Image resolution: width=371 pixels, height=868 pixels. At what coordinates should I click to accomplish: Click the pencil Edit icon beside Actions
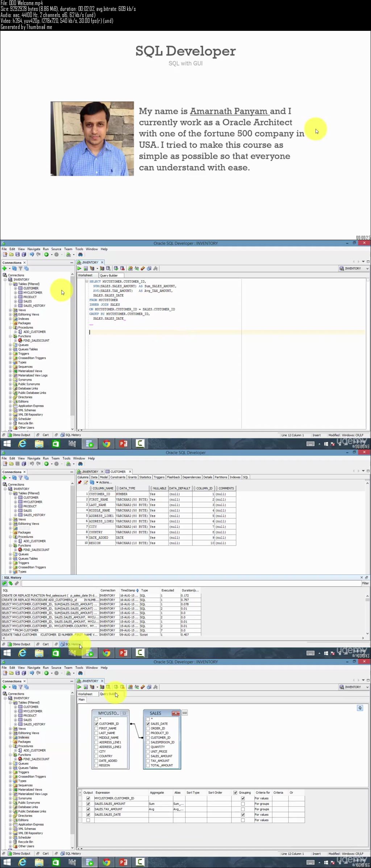tap(86, 482)
